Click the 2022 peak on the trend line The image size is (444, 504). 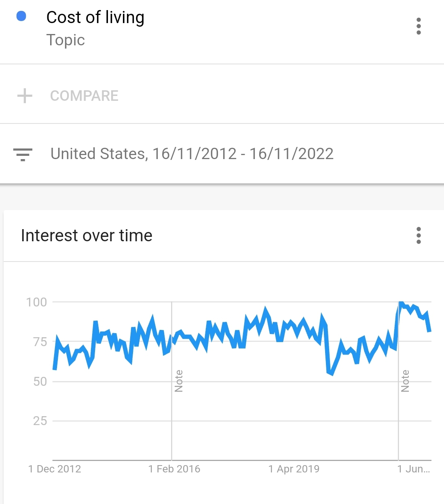click(401, 303)
